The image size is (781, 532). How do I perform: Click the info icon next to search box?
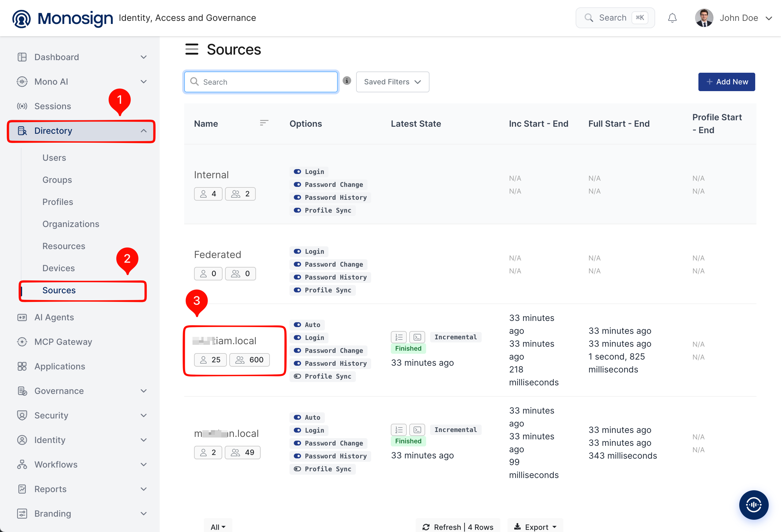point(347,81)
